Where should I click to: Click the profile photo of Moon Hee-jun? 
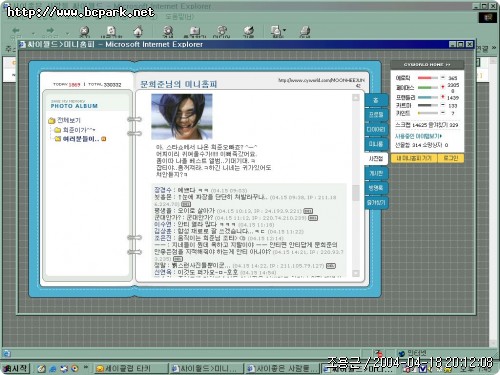click(x=182, y=116)
